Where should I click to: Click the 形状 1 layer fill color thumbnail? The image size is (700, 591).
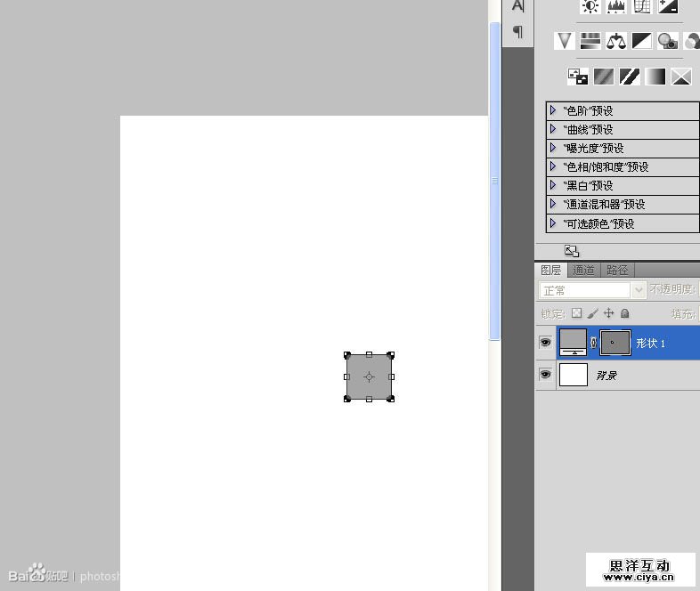coord(573,342)
